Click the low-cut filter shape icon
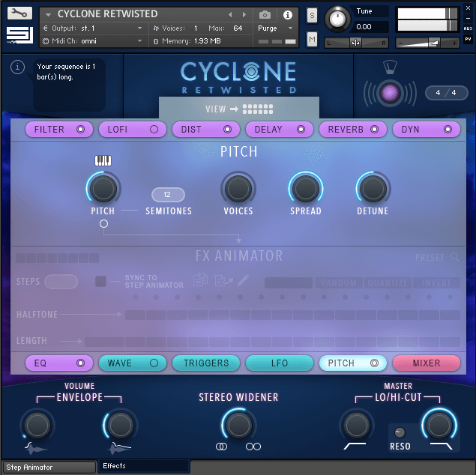 (355, 446)
